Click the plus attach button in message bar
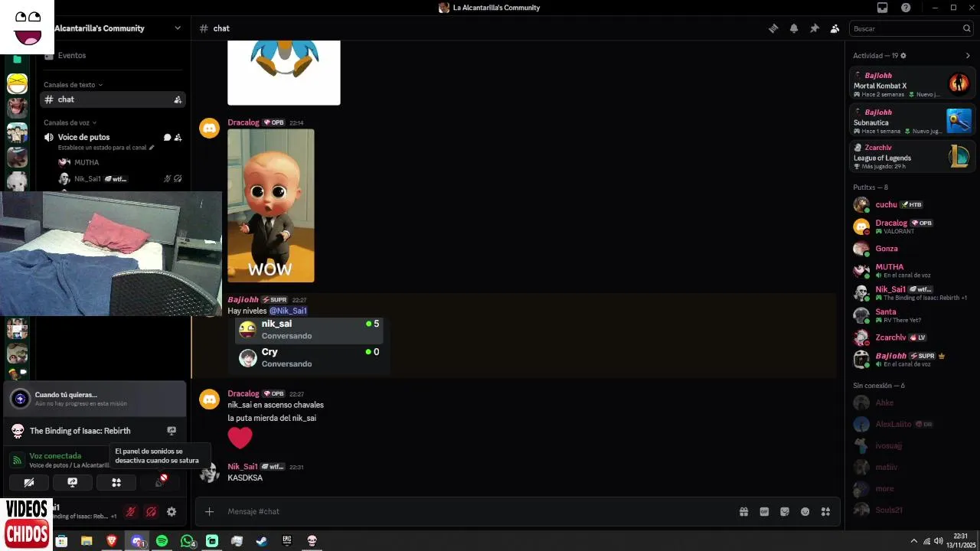Viewport: 980px width, 551px height. (209, 511)
